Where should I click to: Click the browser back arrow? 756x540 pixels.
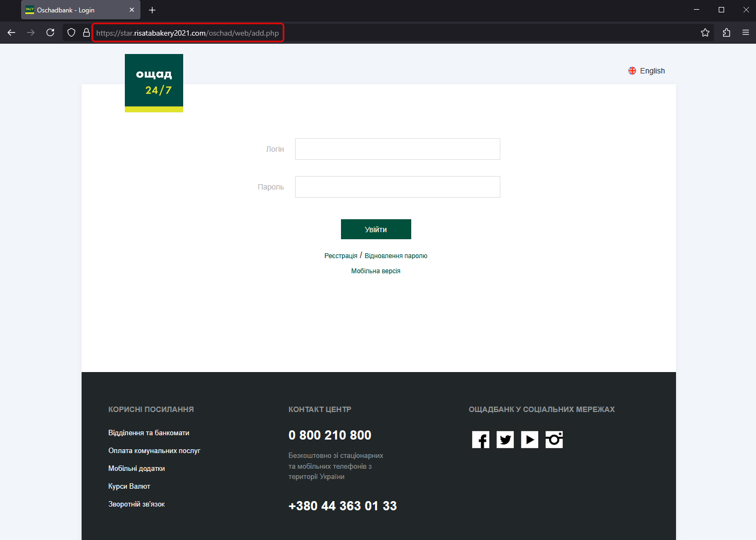click(11, 33)
